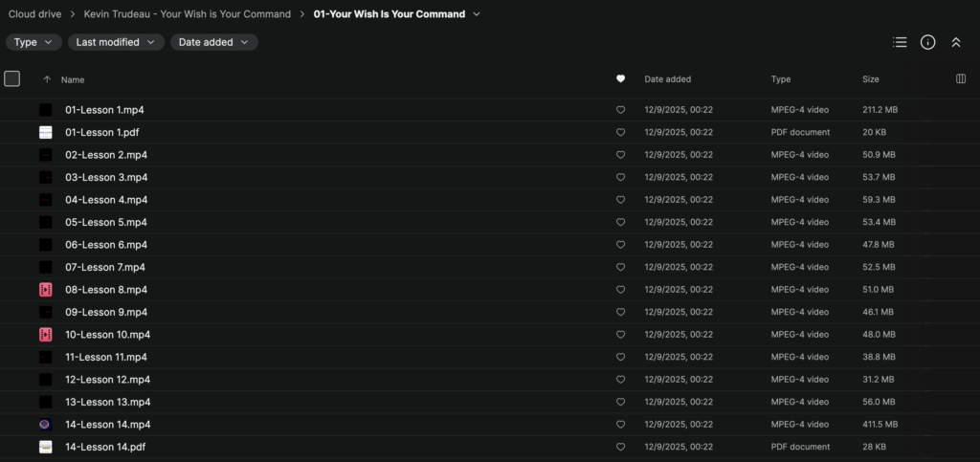Click the 01-Lesson 1.pdf file icon
This screenshot has width=980, height=462.
point(46,132)
